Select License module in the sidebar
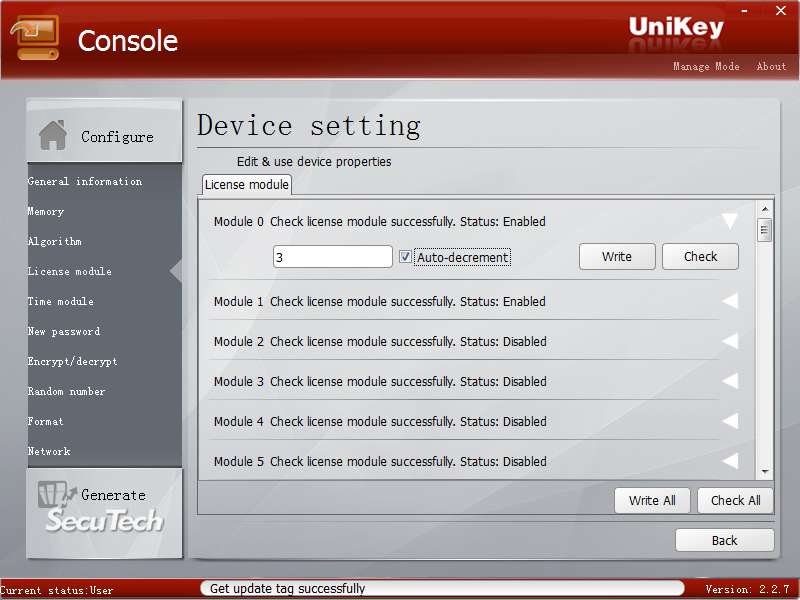The width and height of the screenshot is (800, 600). click(x=70, y=271)
